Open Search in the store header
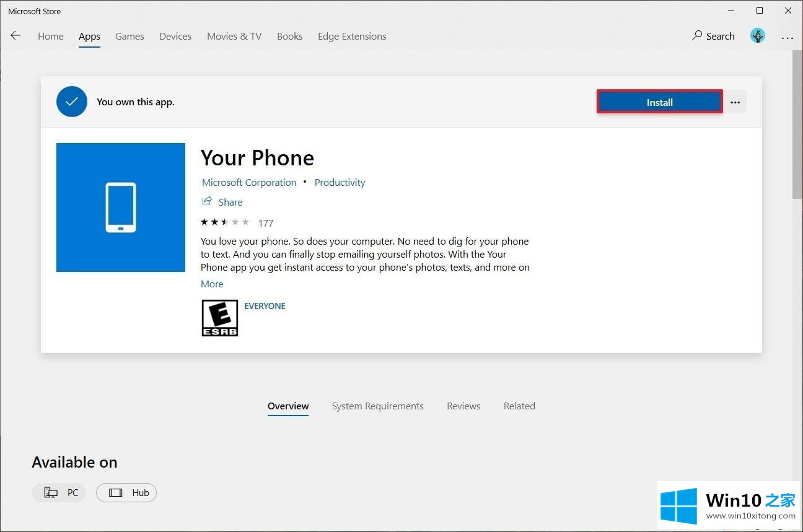803x532 pixels. 713,36
